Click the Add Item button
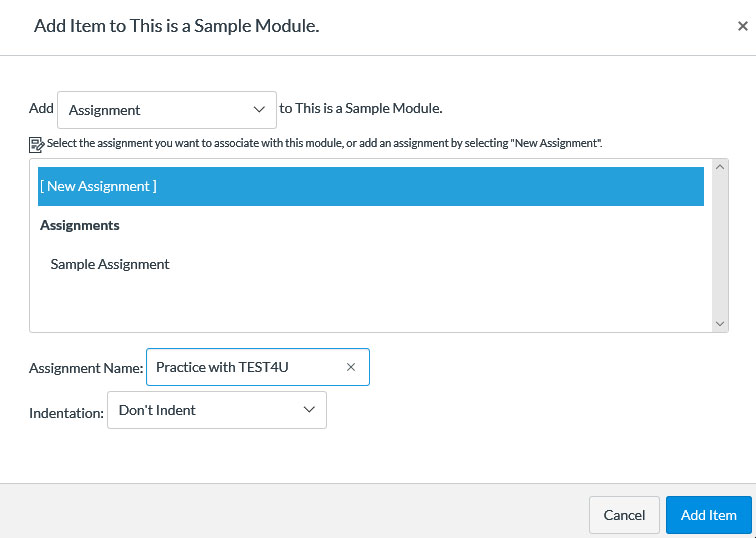The image size is (756, 538). [x=708, y=515]
